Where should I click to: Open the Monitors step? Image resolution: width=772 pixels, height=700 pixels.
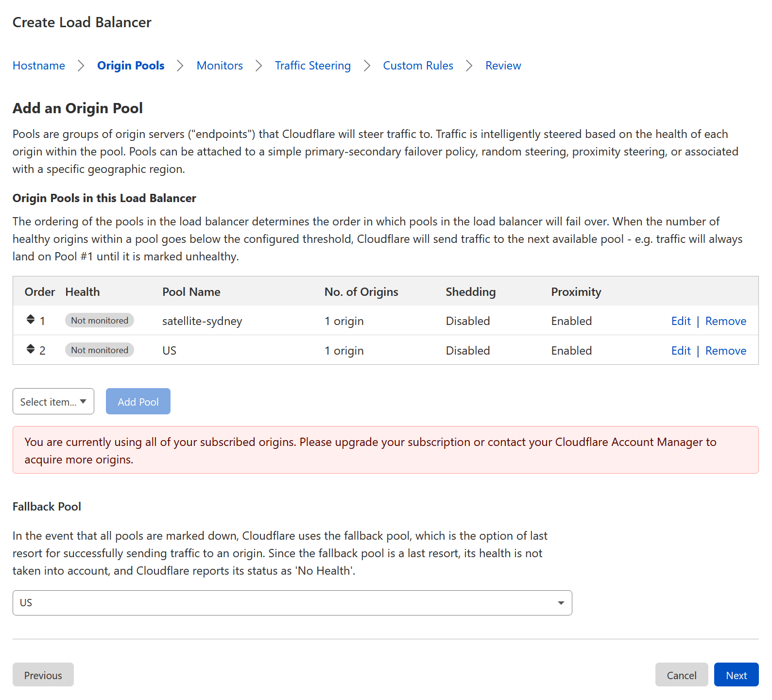pos(220,66)
